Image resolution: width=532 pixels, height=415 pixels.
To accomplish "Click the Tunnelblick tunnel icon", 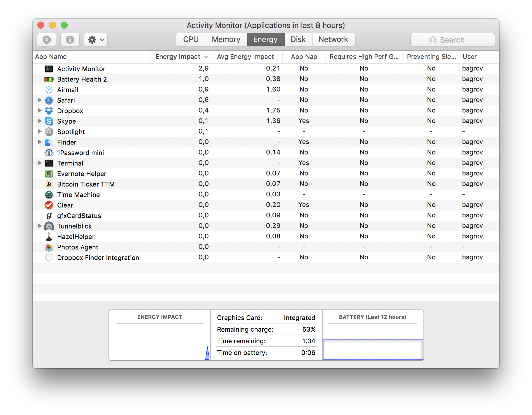I will [49, 226].
